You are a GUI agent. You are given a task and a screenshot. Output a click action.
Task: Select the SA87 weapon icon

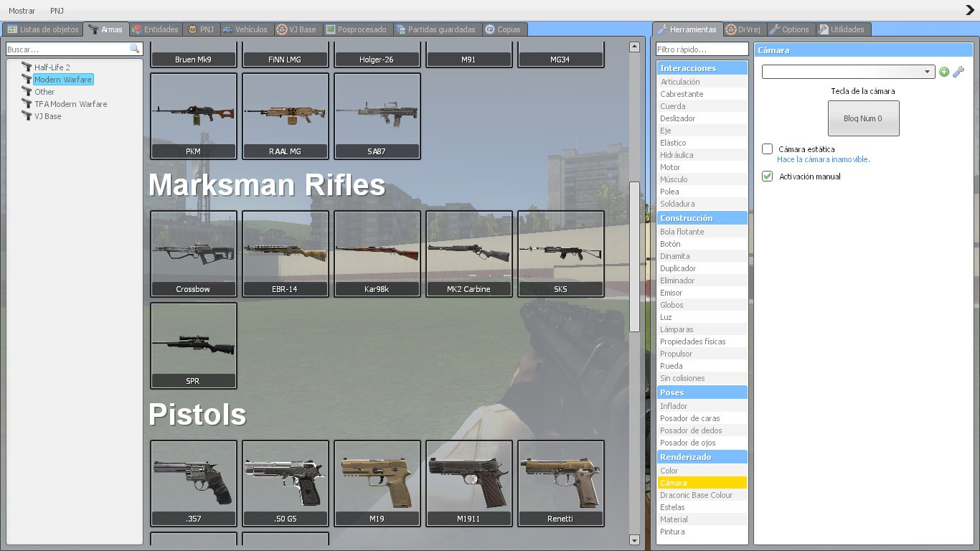pos(377,116)
